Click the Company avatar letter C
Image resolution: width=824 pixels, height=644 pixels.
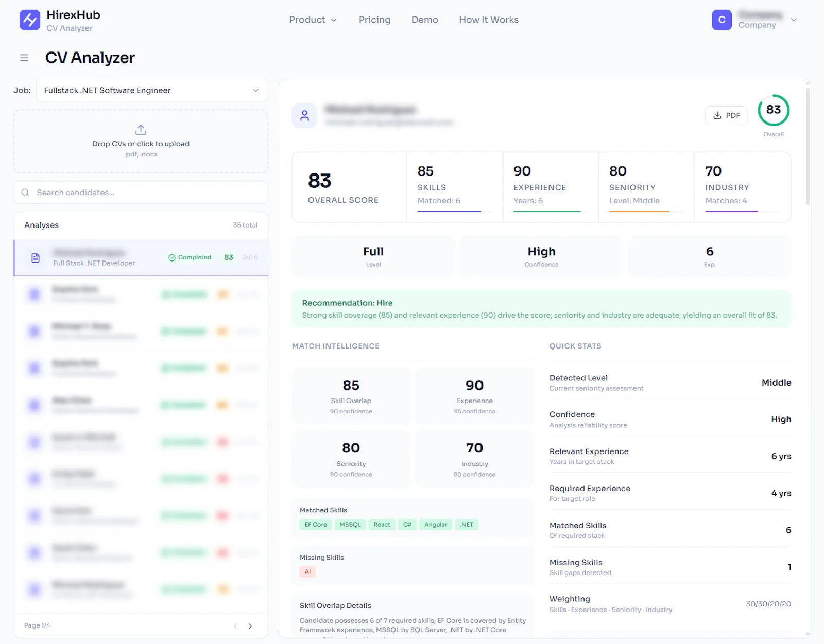click(722, 20)
